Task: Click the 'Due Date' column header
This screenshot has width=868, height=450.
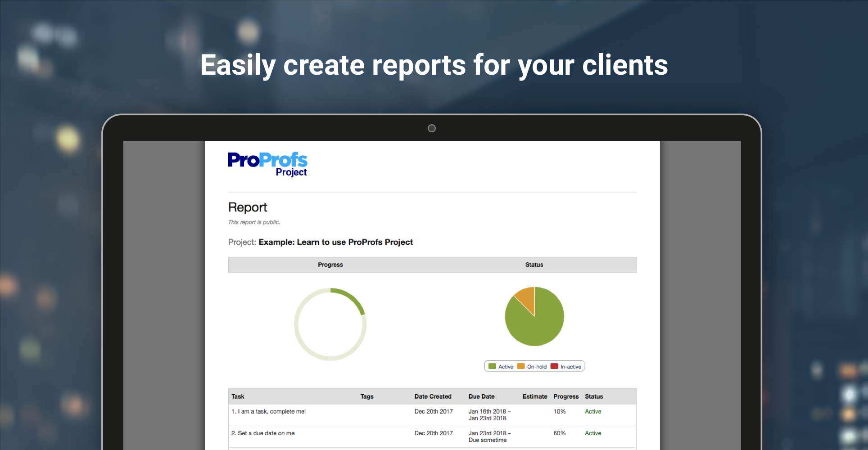Action: [482, 396]
